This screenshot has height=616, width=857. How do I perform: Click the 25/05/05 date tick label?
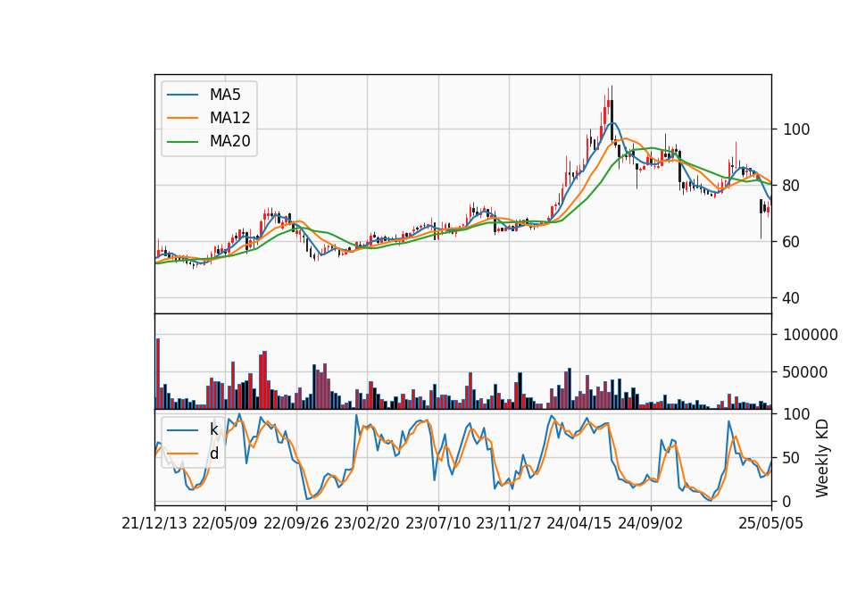pos(771,524)
